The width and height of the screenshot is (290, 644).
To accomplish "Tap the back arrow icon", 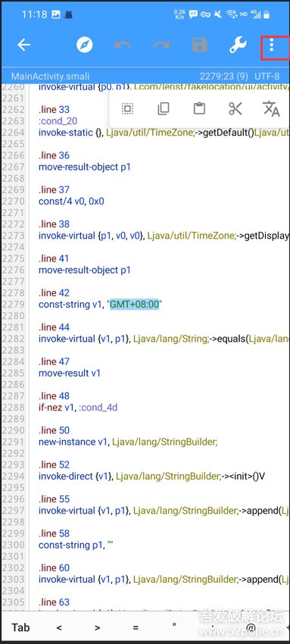I will tap(24, 45).
